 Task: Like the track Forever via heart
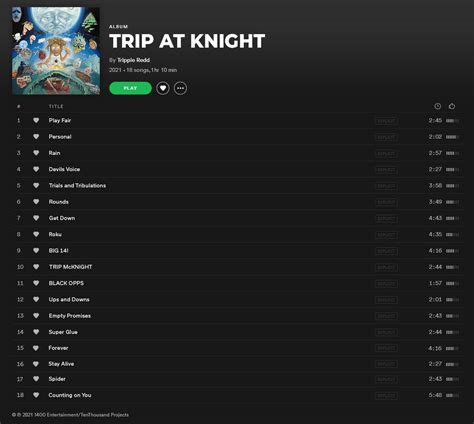click(x=36, y=348)
